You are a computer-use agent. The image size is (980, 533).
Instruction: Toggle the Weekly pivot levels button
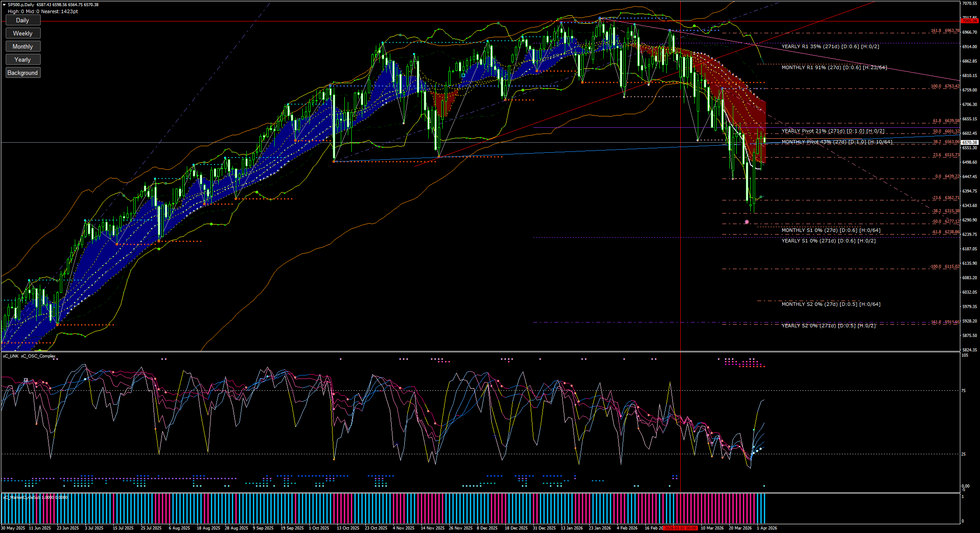tap(23, 33)
